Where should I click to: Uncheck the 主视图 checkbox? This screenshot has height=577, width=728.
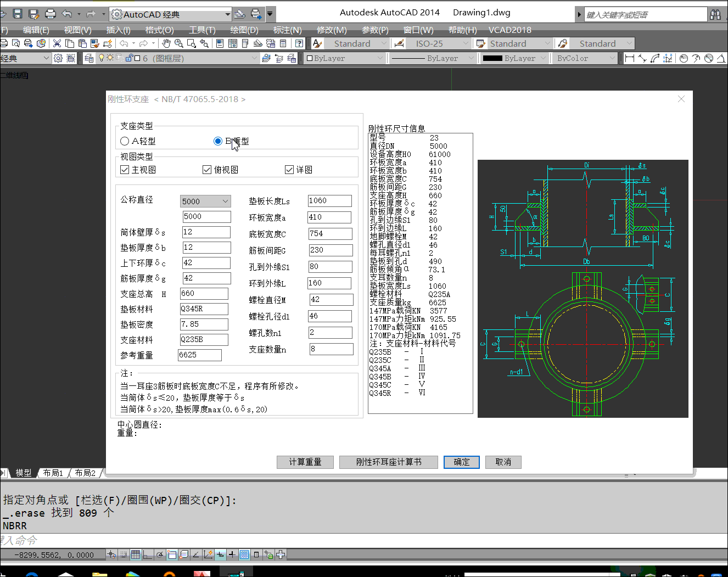click(125, 170)
